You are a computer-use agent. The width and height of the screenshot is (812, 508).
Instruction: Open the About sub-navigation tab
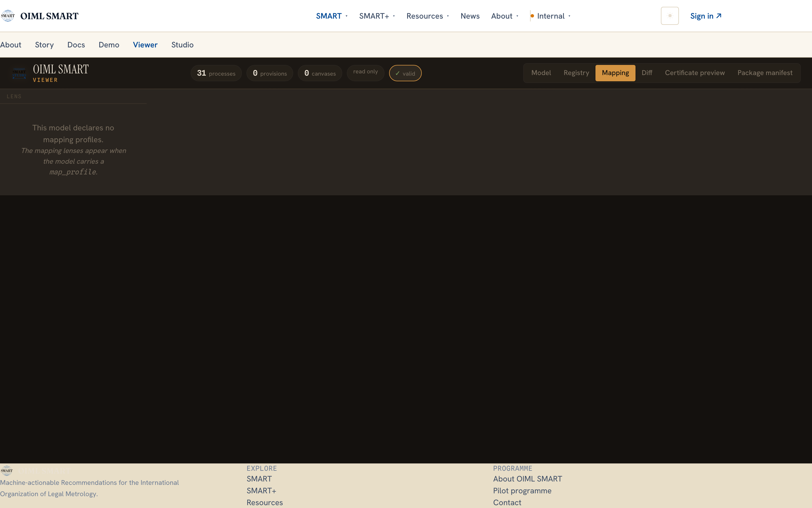[11, 45]
